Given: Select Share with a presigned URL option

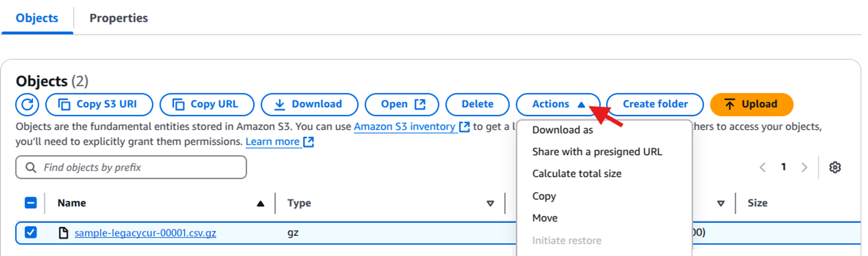Looking at the screenshot, I should click(597, 151).
